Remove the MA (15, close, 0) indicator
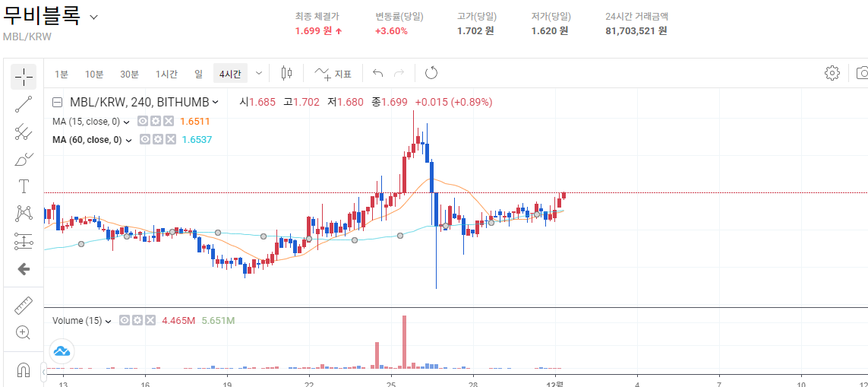 (x=169, y=122)
